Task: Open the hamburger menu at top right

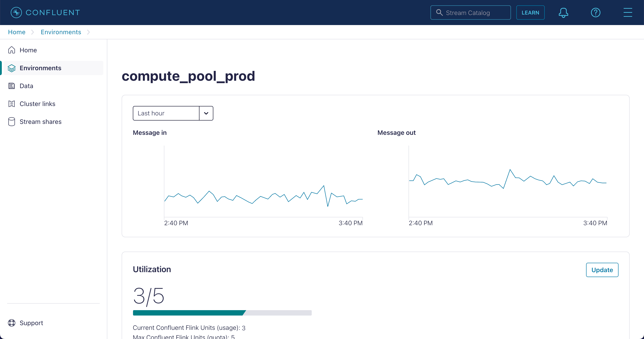Action: point(628,12)
